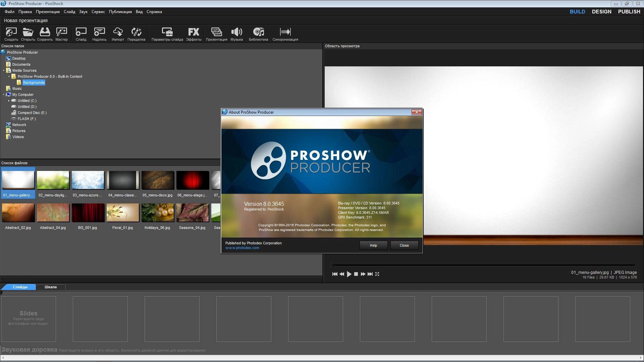Jump to start in preview player
Viewport: 644px width, 362px height.
coord(335,274)
